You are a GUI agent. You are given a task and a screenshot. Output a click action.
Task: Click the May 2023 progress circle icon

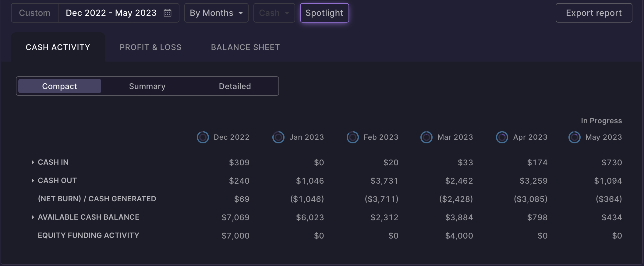pos(574,137)
